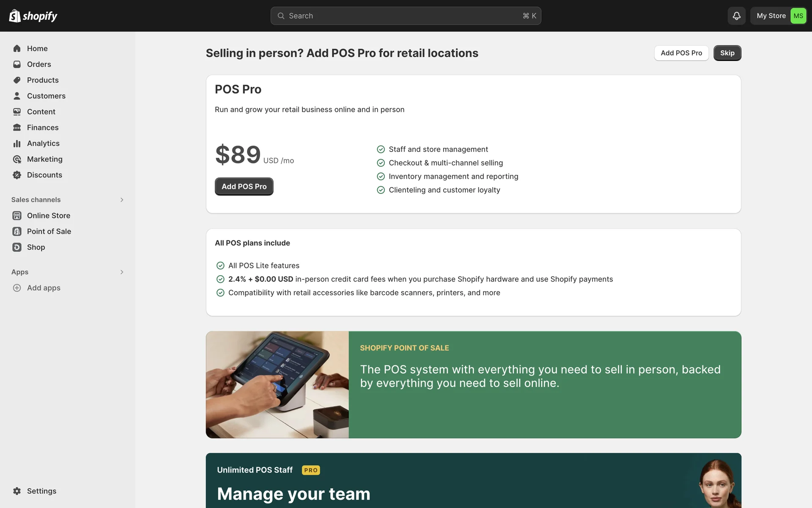The image size is (812, 508).
Task: Click the Analytics bar chart icon
Action: (17, 144)
